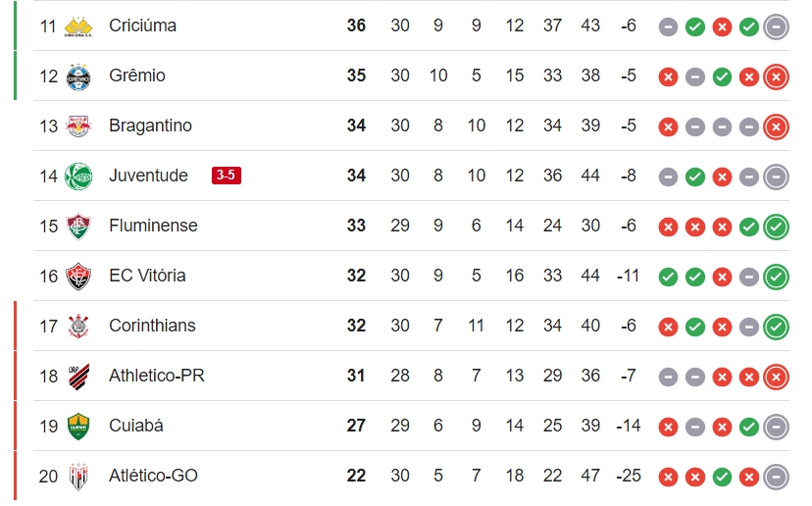The image size is (812, 506).
Task: Select Fluminense's most recent win indicator
Action: 776,227
